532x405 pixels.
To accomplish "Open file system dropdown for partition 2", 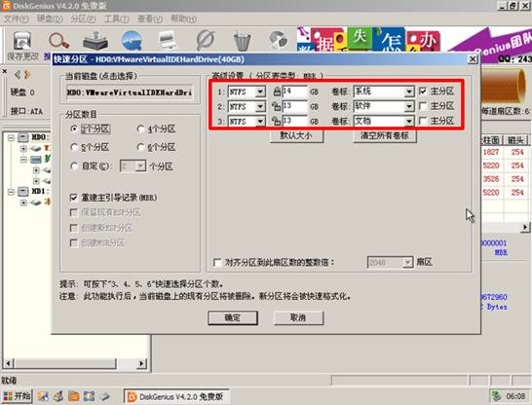I will click(260, 106).
